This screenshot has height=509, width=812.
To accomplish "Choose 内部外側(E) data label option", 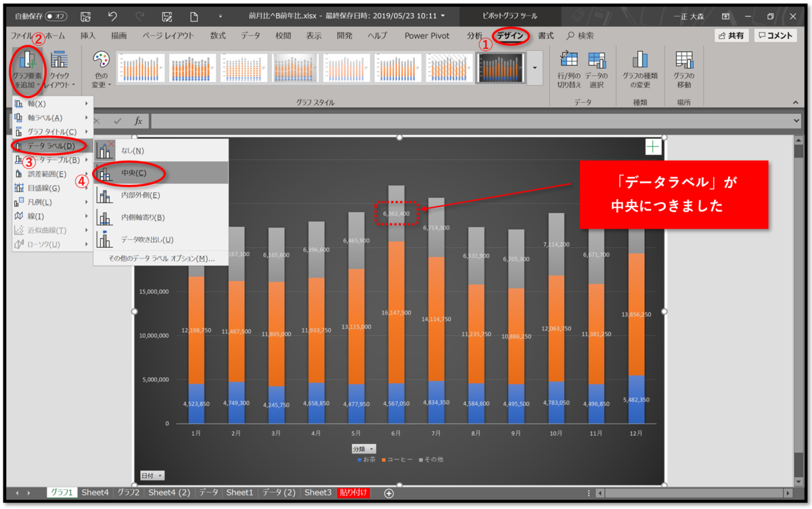I will click(161, 196).
